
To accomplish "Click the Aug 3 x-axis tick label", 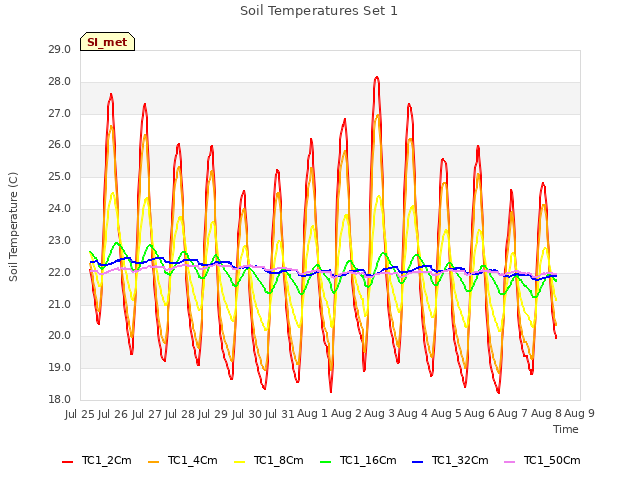I will [379, 413].
